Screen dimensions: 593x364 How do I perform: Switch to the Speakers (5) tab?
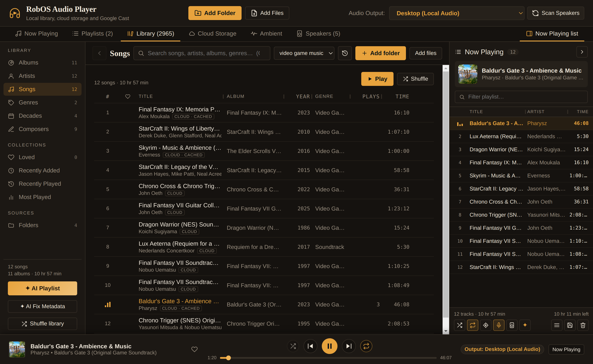coord(318,34)
